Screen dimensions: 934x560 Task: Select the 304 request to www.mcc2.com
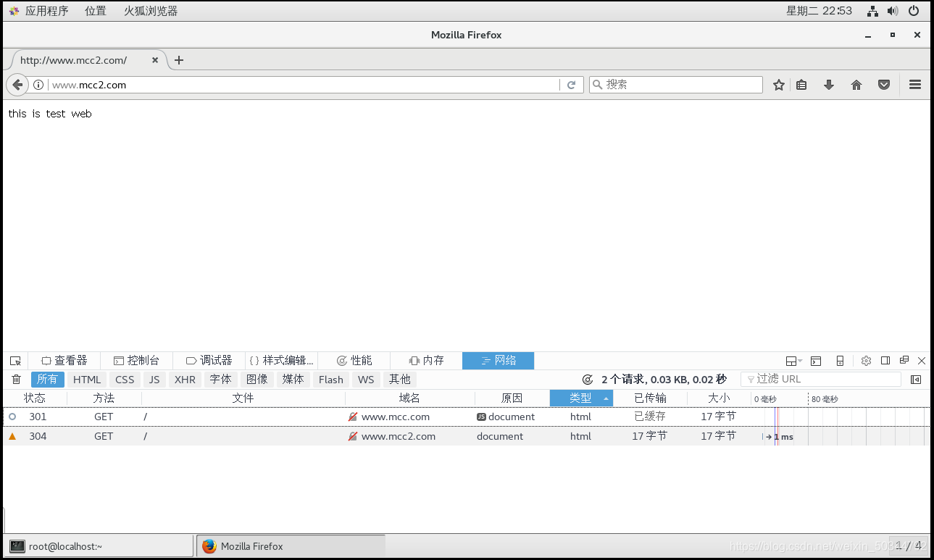[467, 436]
